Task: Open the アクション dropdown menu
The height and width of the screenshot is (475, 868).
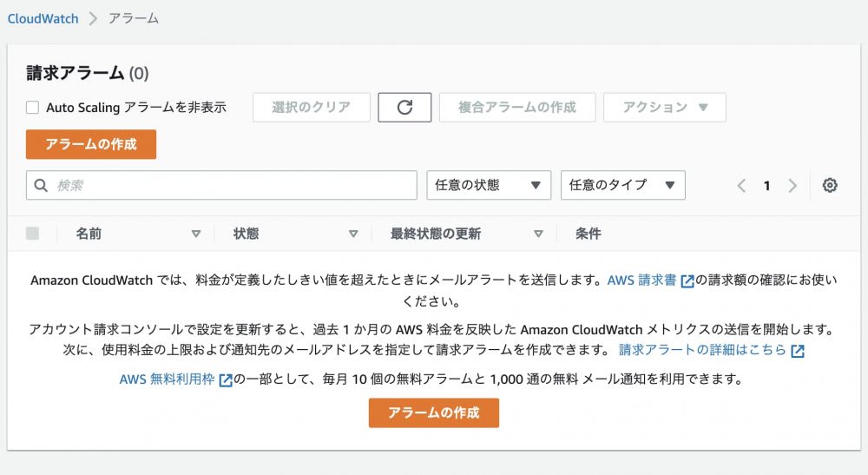Action: pos(665,108)
